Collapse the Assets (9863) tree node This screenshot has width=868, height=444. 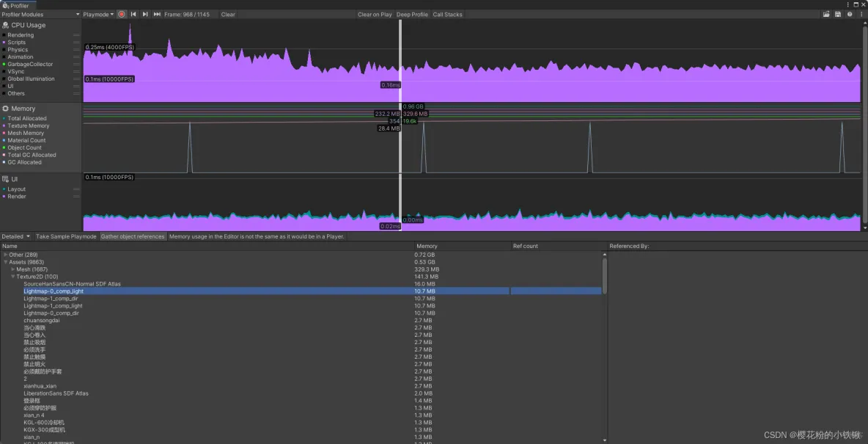[6, 262]
